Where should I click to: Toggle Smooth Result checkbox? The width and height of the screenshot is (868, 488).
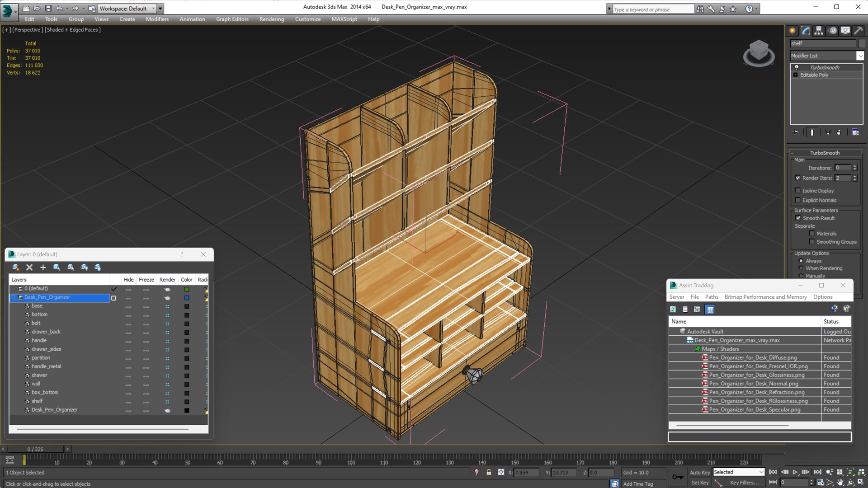tap(798, 218)
